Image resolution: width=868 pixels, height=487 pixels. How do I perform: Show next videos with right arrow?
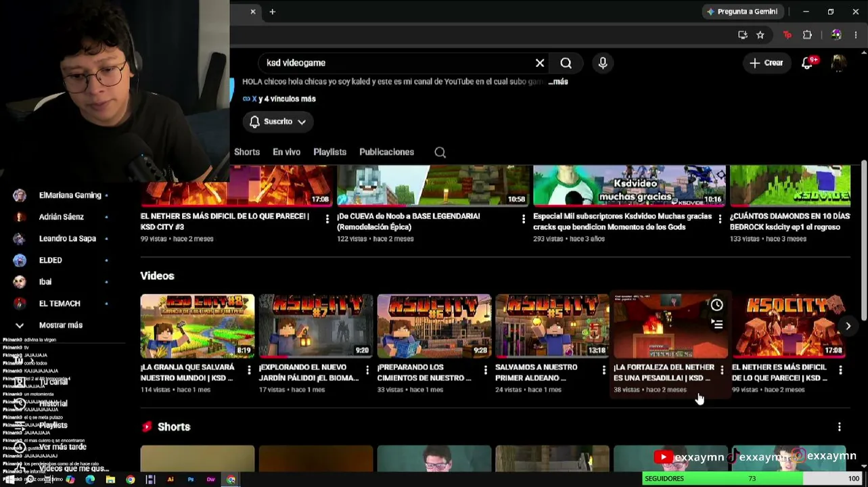click(848, 326)
